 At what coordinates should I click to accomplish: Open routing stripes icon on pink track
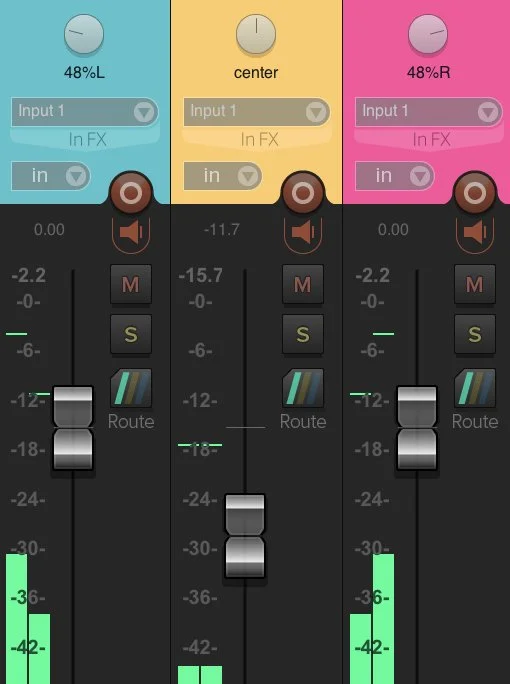click(x=475, y=388)
